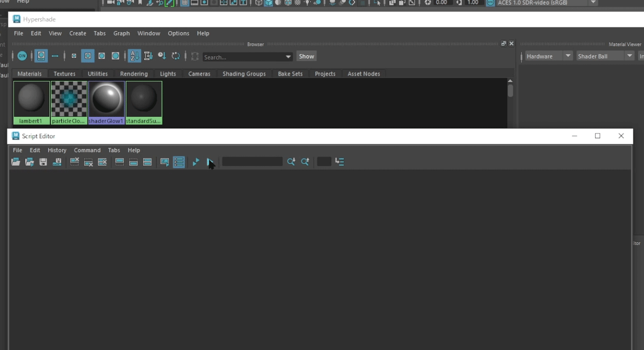Click the Script Editor search field
This screenshot has height=350, width=644.
(x=252, y=162)
